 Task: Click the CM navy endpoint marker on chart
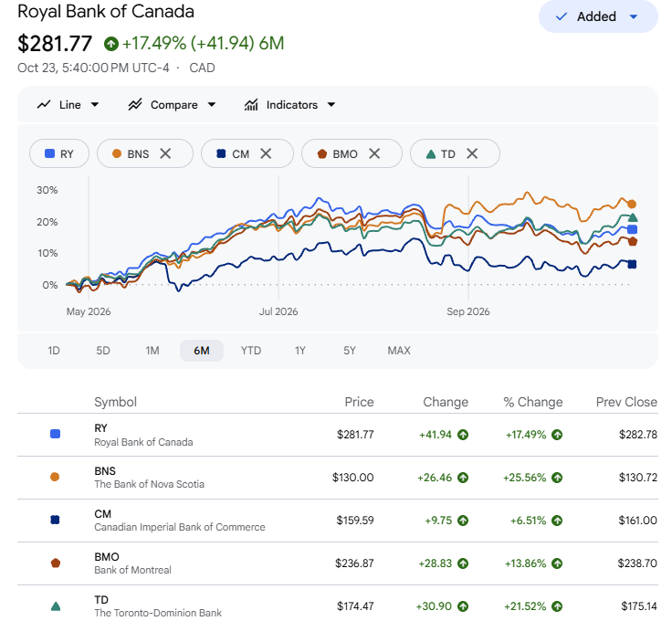point(632,265)
